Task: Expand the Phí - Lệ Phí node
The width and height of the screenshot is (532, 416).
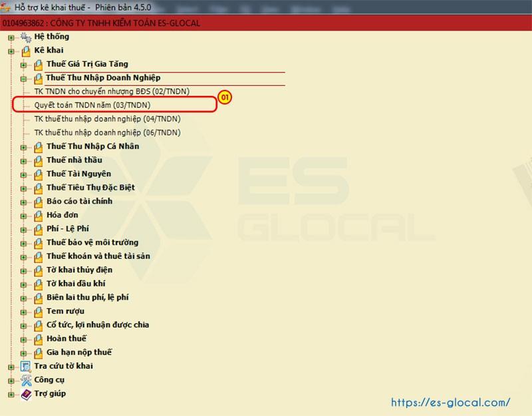Action: click(x=23, y=230)
